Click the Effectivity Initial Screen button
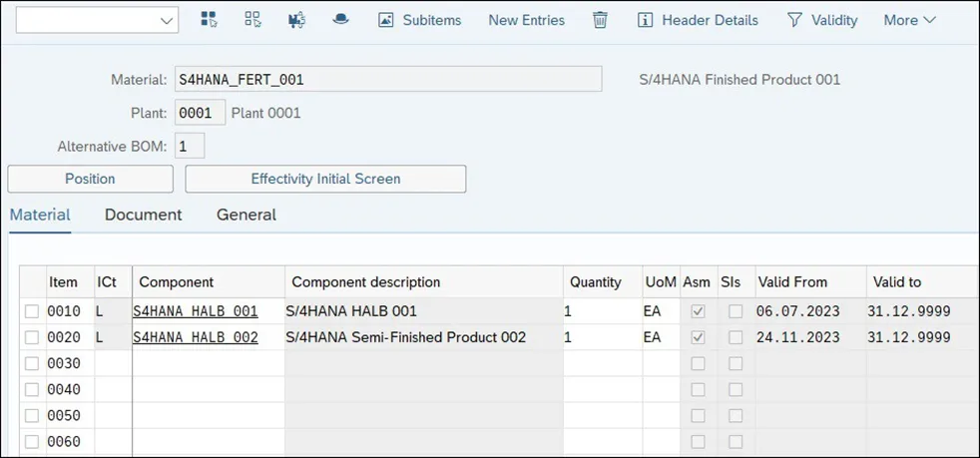This screenshot has width=980, height=458. pyautogui.click(x=325, y=179)
